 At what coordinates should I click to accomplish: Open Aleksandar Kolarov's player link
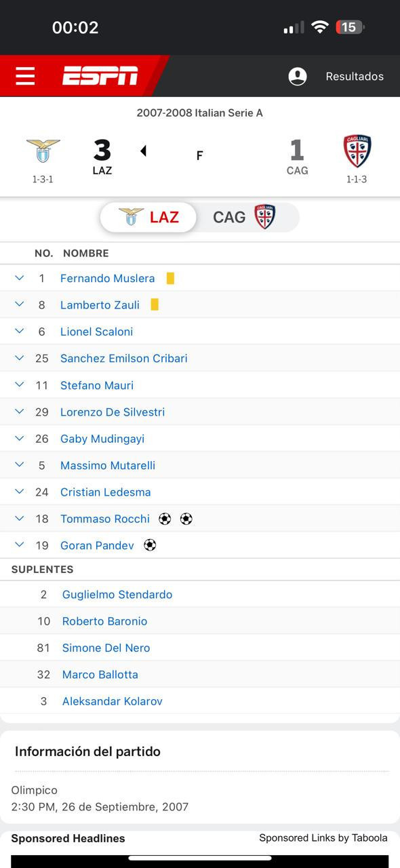(x=113, y=701)
